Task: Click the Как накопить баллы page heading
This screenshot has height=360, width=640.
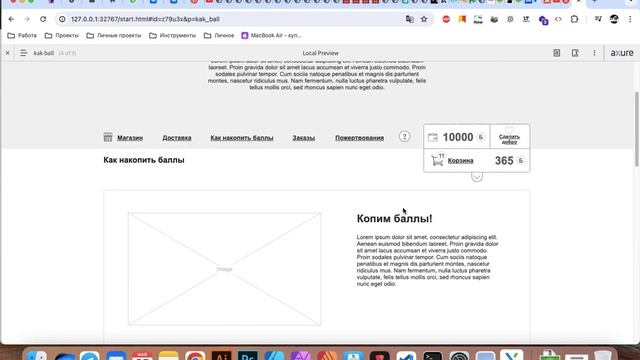Action: pyautogui.click(x=144, y=160)
